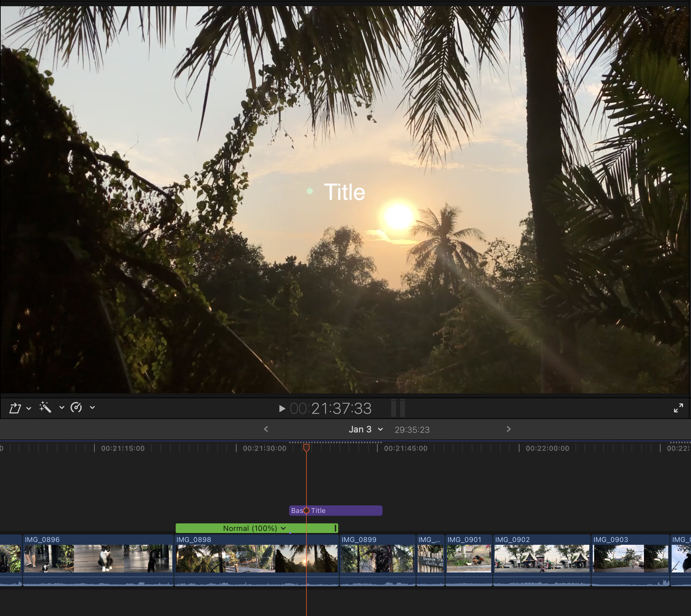
Task: Click the playhead marker on the ruler
Action: 306,448
